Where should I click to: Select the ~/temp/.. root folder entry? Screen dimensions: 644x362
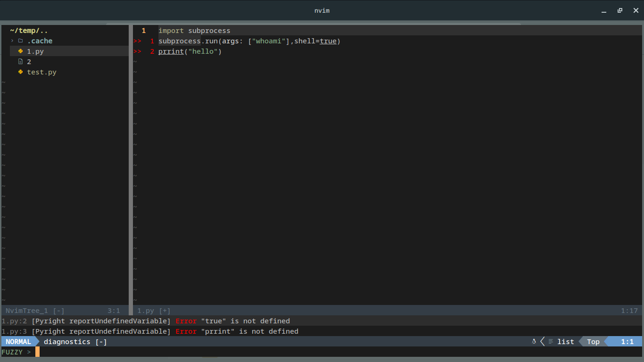point(29,31)
